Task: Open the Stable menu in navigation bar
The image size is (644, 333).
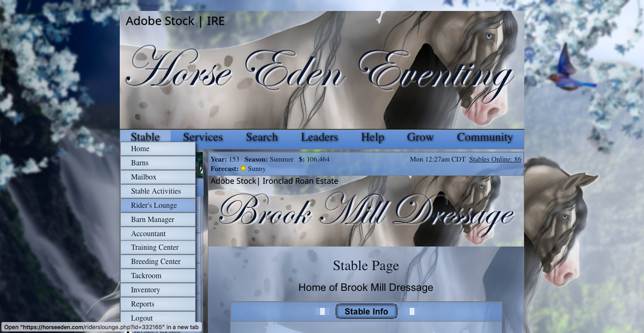Action: pos(145,137)
